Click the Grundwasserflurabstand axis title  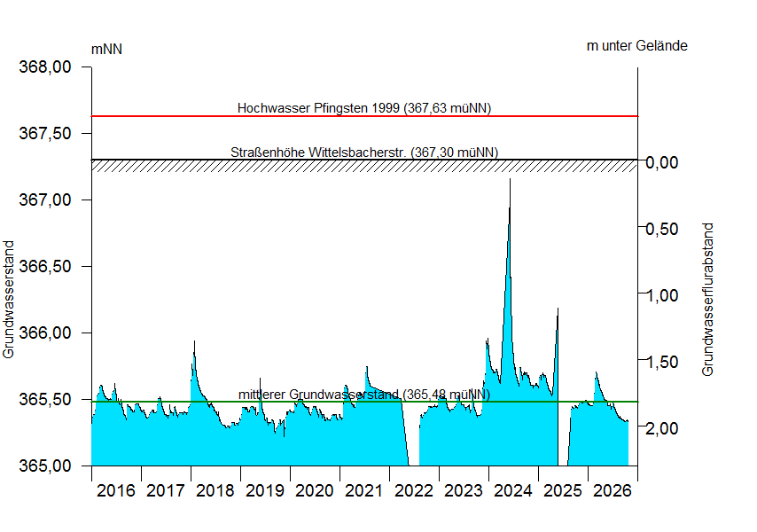tap(707, 300)
